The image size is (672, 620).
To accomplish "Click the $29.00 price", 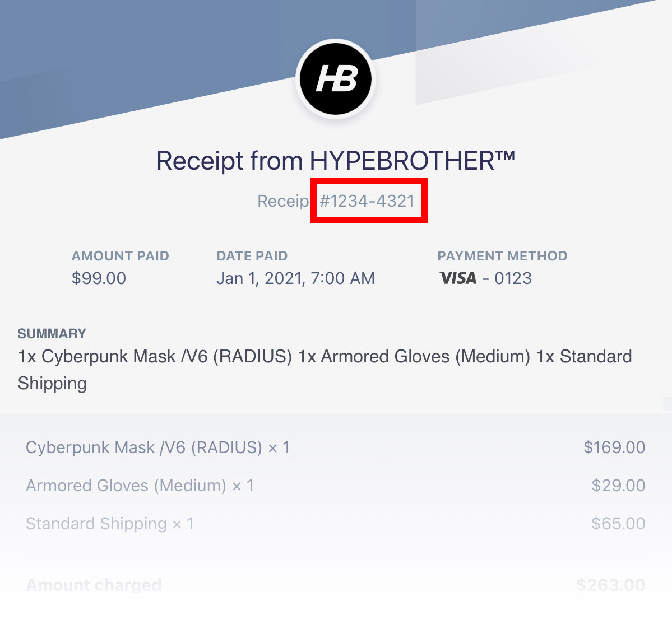I will tap(618, 486).
